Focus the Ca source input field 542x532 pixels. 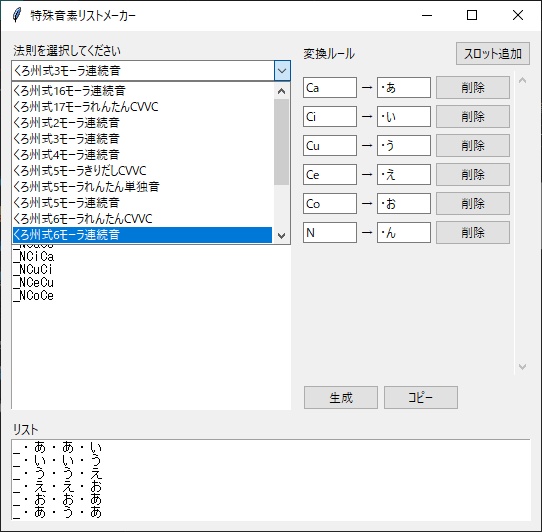tap(330, 88)
